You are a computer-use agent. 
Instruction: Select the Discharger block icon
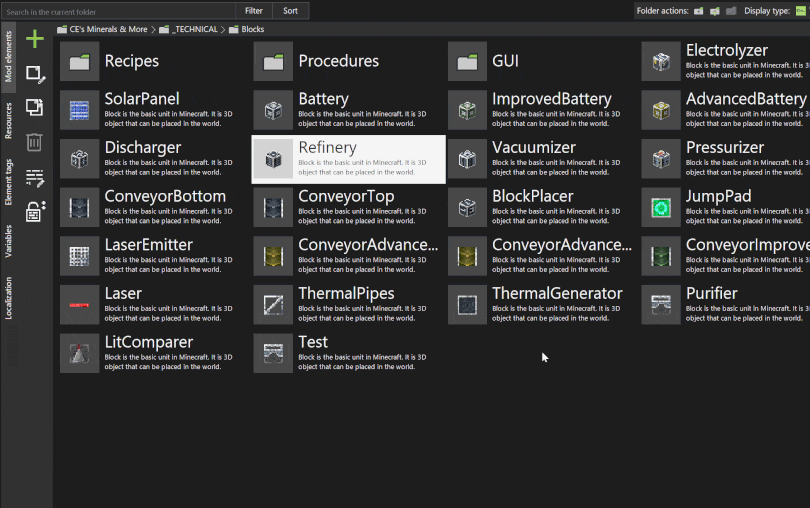click(80, 159)
